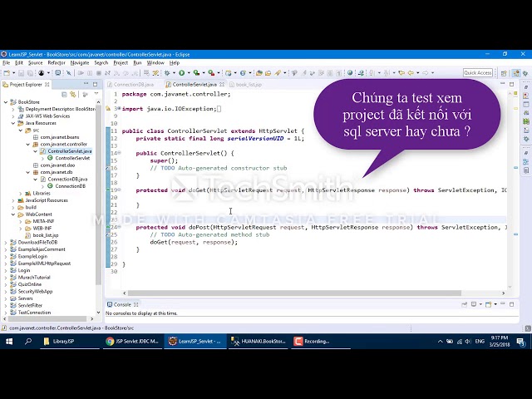Open the Refactor menu
Image resolution: width=532 pixels, height=399 pixels.
[x=57, y=63]
